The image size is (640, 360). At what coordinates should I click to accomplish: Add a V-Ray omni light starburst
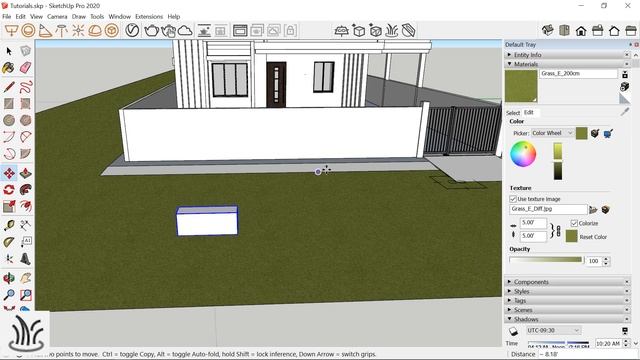coord(78,31)
